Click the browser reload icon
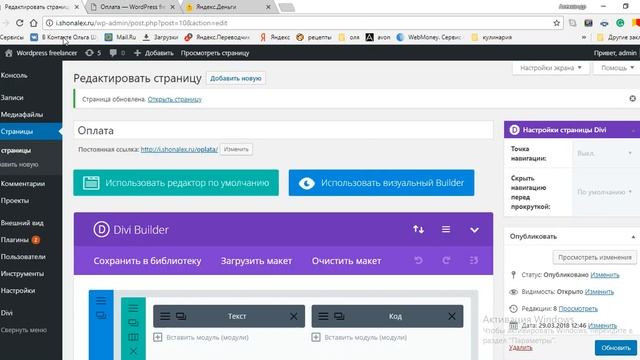The width and height of the screenshot is (640, 360). pyautogui.click(x=19, y=23)
